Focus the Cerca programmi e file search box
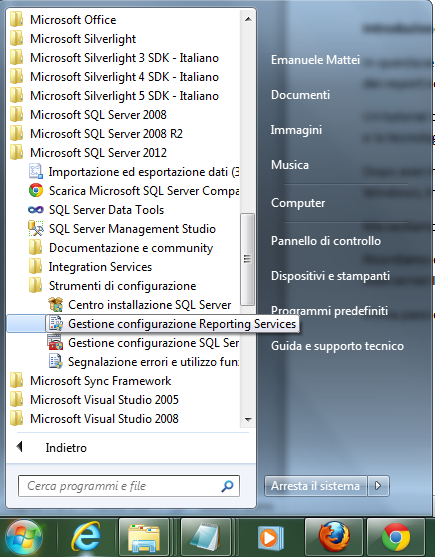Image resolution: width=435 pixels, height=557 pixels. 129,486
